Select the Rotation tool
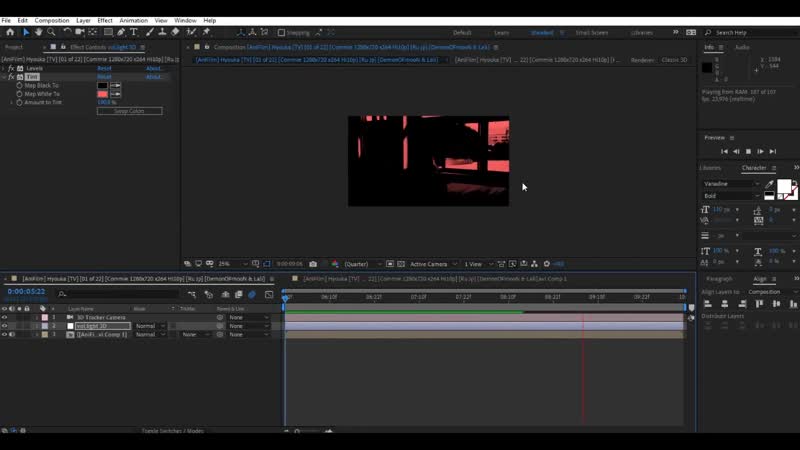Viewport: 800px width, 450px height. [67, 32]
